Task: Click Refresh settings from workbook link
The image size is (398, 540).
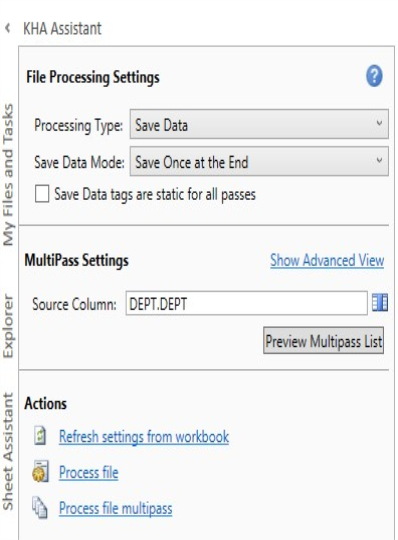Action: (144, 437)
